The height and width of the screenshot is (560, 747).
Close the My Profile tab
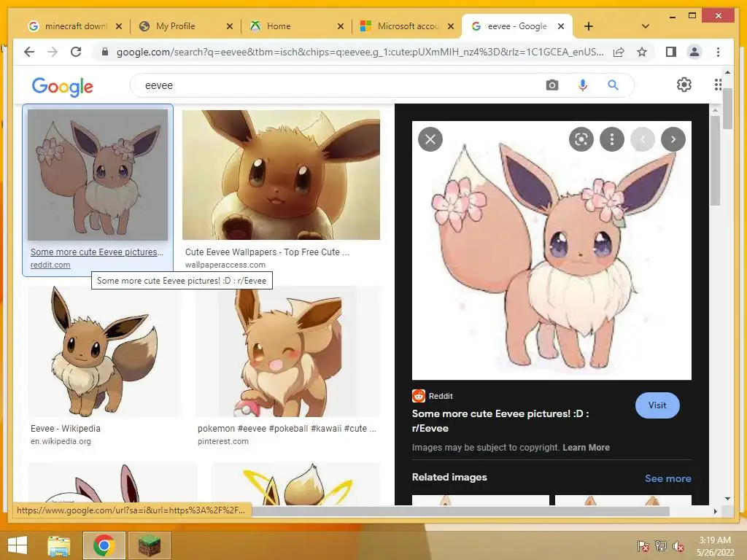(230, 26)
